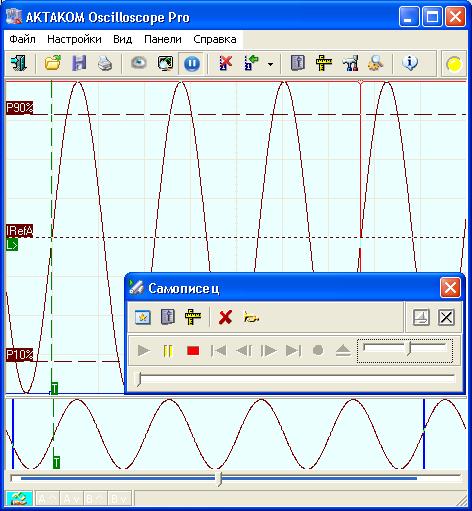This screenshot has height=511, width=472.
Task: Click the horizontal scroll slider below waveform
Action: pos(219,479)
